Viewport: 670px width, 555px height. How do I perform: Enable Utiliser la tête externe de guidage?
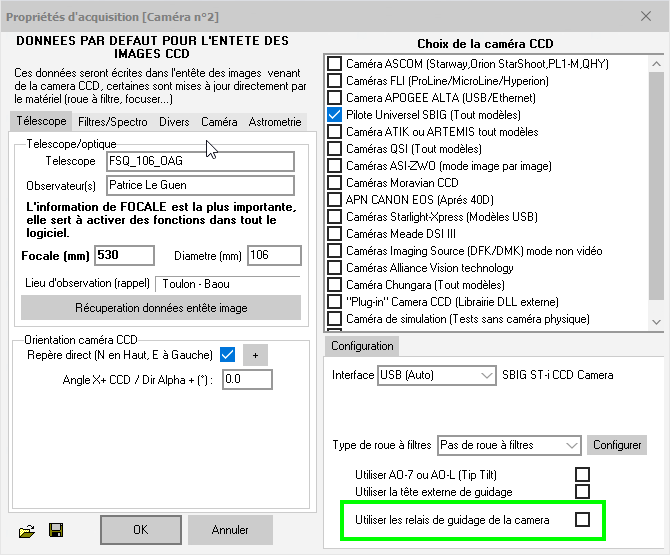[x=582, y=491]
